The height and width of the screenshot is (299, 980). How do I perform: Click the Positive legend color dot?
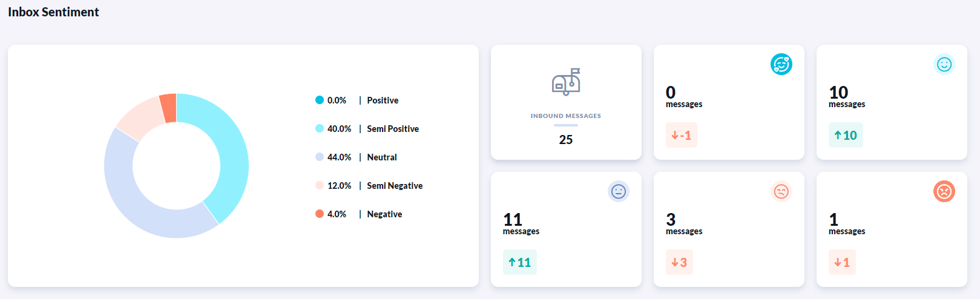click(x=320, y=100)
